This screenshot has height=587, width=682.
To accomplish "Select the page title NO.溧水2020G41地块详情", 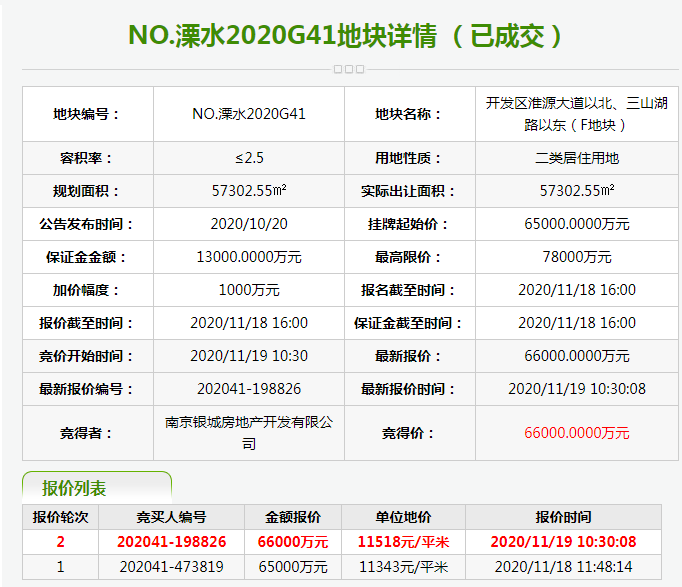I will click(283, 36).
